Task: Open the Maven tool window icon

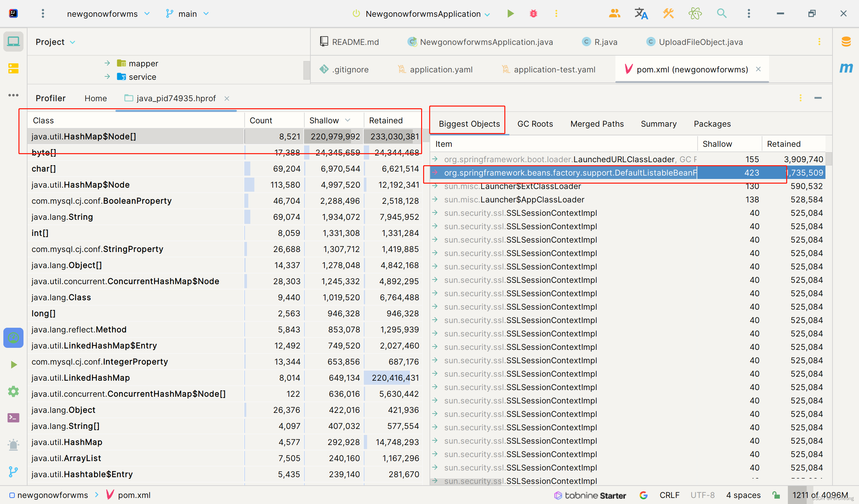Action: (x=846, y=68)
